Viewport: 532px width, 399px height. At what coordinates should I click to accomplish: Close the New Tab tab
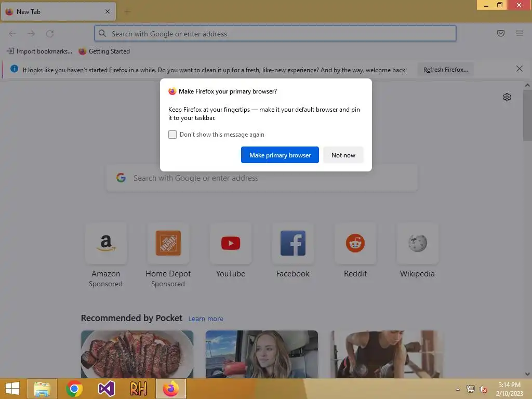[x=108, y=11]
